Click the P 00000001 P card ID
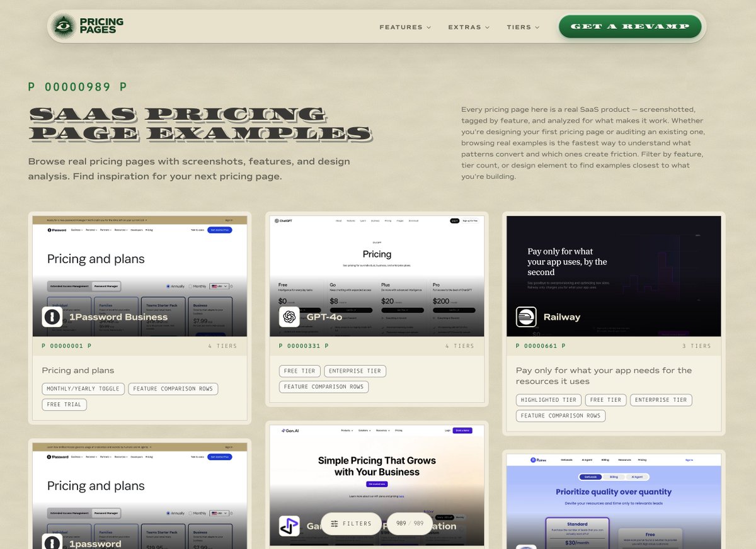 click(67, 346)
